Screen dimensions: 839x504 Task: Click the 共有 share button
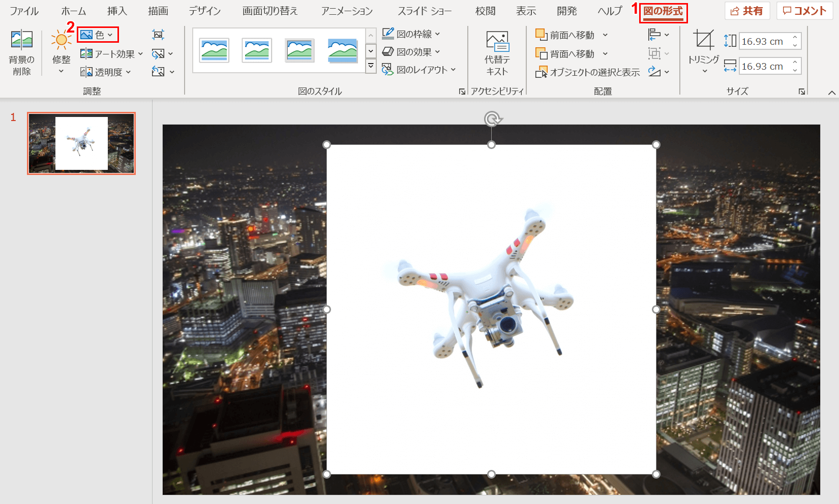747,11
